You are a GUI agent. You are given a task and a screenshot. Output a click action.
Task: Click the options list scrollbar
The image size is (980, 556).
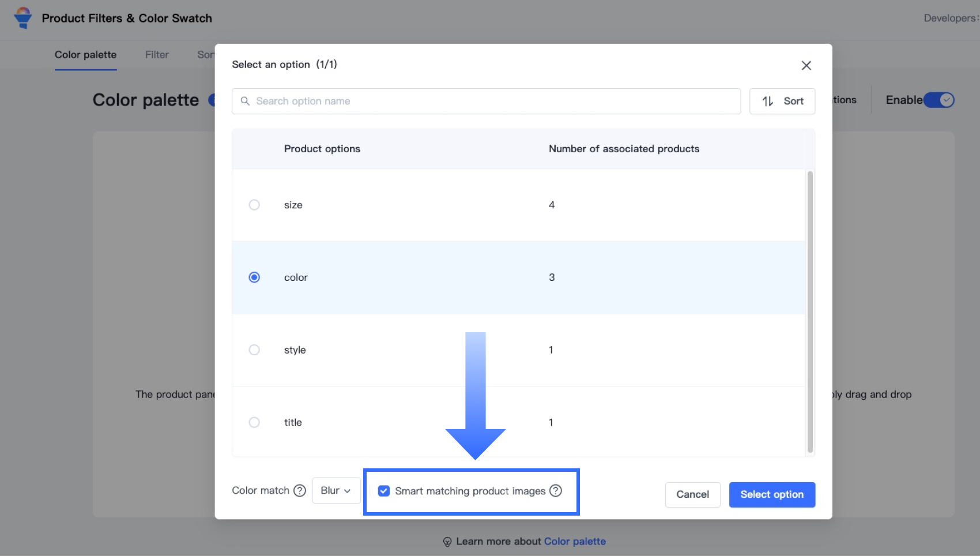coord(810,311)
